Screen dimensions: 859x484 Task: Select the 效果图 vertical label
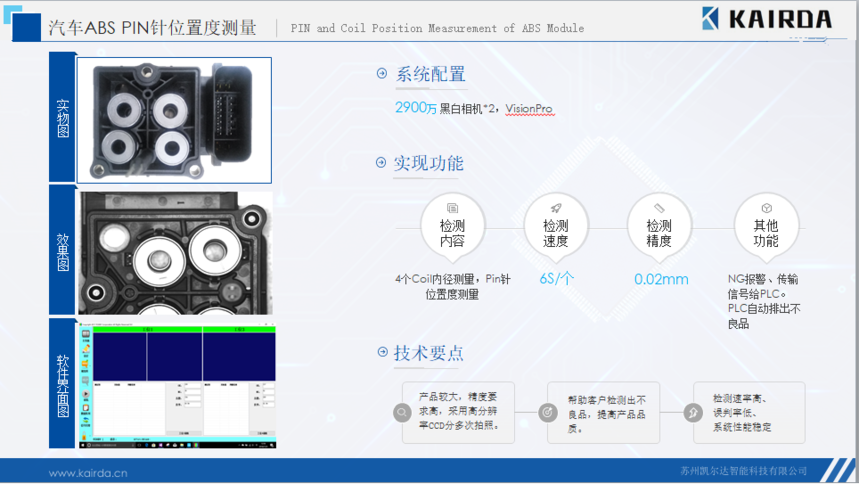[63, 252]
